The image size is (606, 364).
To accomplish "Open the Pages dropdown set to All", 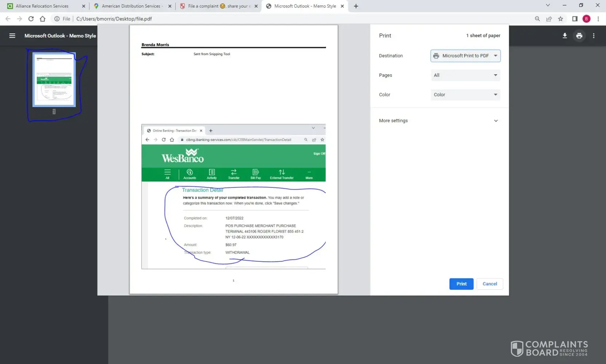I will point(465,75).
